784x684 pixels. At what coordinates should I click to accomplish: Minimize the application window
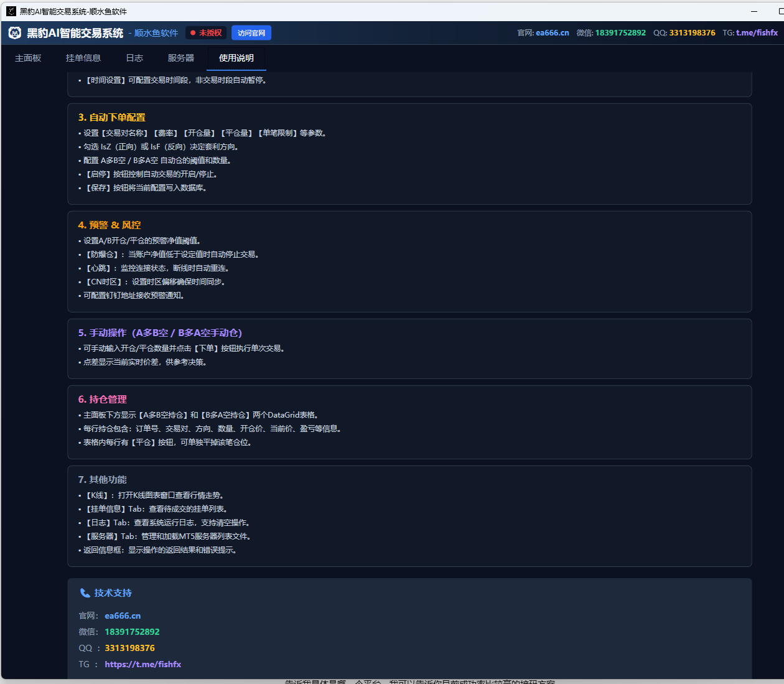tap(754, 11)
